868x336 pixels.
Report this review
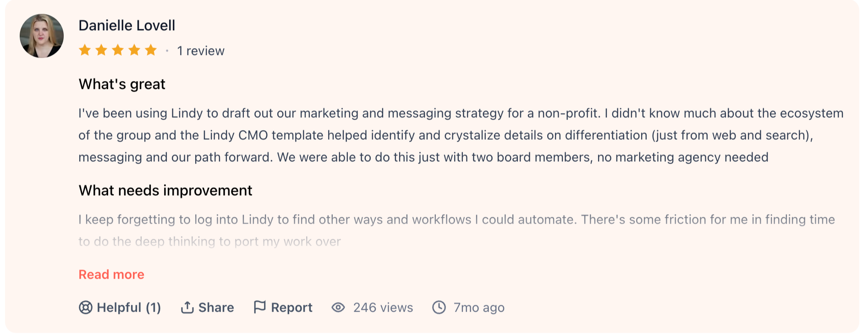coord(283,307)
